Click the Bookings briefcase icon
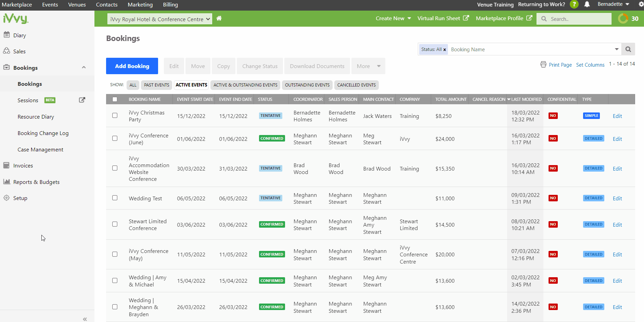This screenshot has width=644, height=322. (x=7, y=67)
